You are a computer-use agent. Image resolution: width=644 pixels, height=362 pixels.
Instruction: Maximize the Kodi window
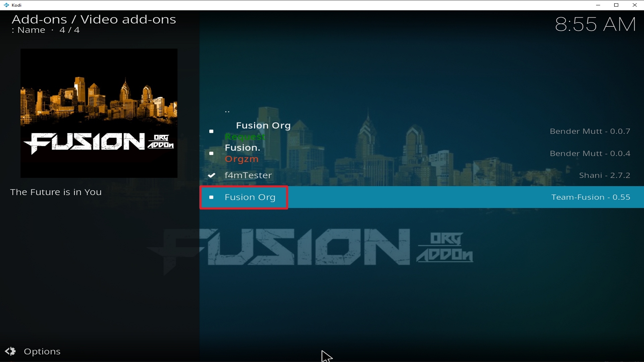tap(616, 5)
